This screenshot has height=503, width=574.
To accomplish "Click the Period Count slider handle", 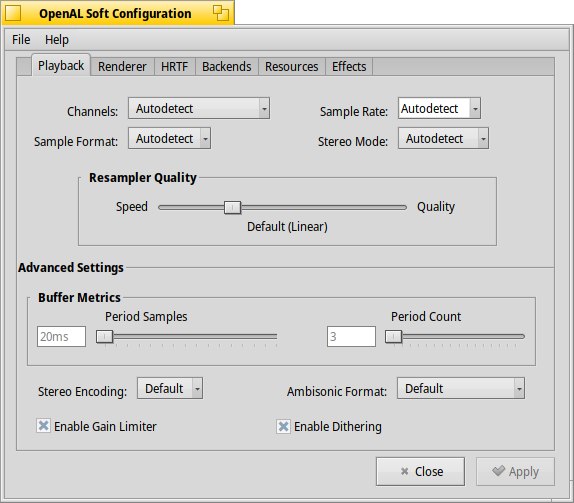I will pyautogui.click(x=394, y=336).
